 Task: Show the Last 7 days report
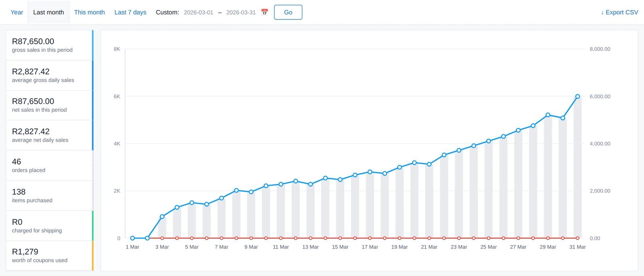[130, 12]
